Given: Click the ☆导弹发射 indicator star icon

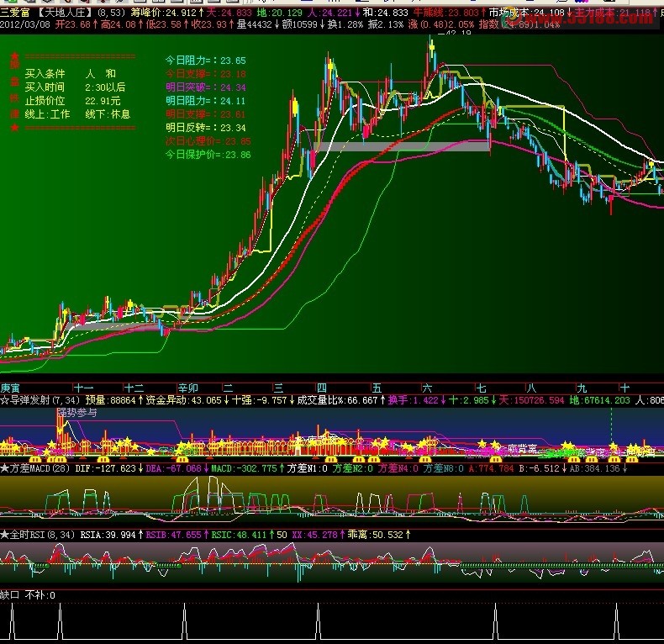Looking at the screenshot, I should point(5,400).
